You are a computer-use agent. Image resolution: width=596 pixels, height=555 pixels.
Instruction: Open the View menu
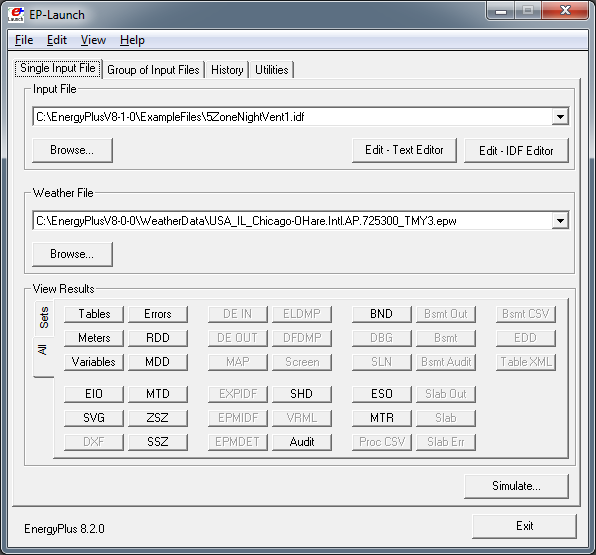93,40
